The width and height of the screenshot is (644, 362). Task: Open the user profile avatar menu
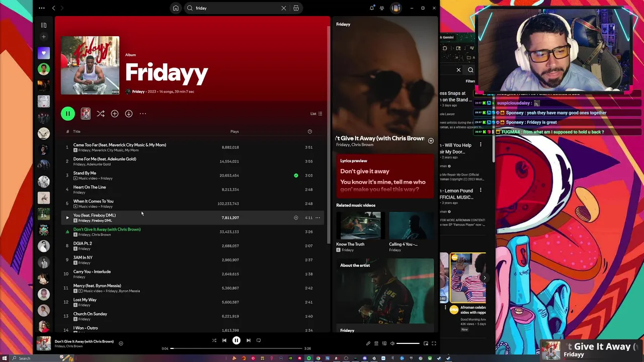pyautogui.click(x=396, y=8)
